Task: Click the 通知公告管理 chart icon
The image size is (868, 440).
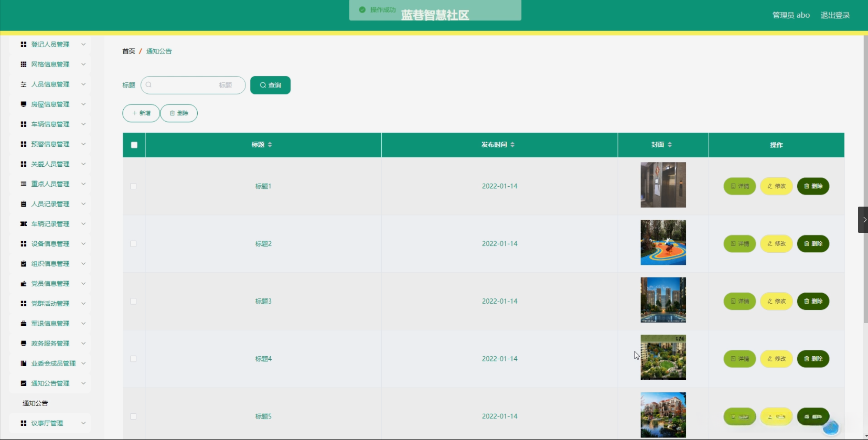Action: click(24, 383)
